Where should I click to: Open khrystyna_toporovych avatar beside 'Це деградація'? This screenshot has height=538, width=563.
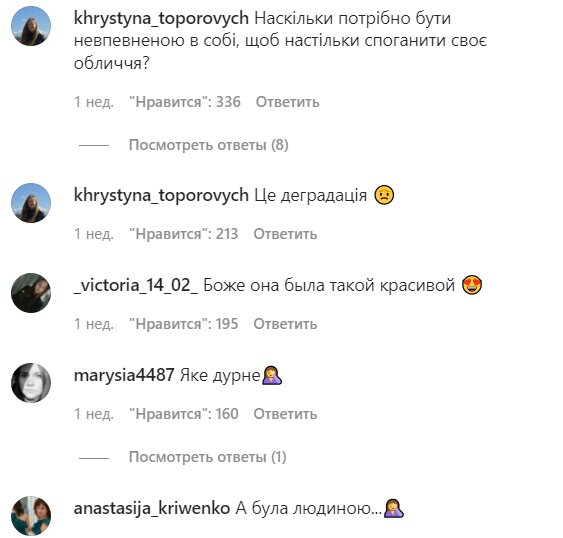pos(31,203)
